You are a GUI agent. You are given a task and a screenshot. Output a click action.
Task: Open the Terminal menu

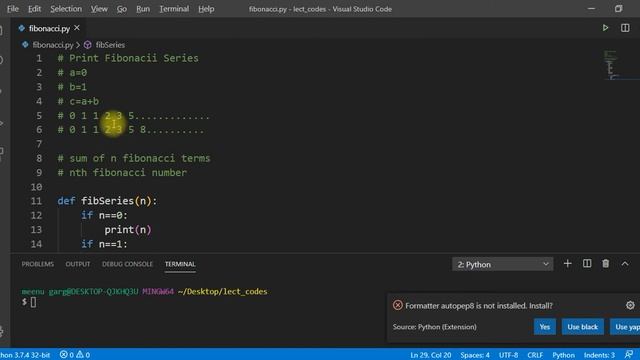coord(174,9)
